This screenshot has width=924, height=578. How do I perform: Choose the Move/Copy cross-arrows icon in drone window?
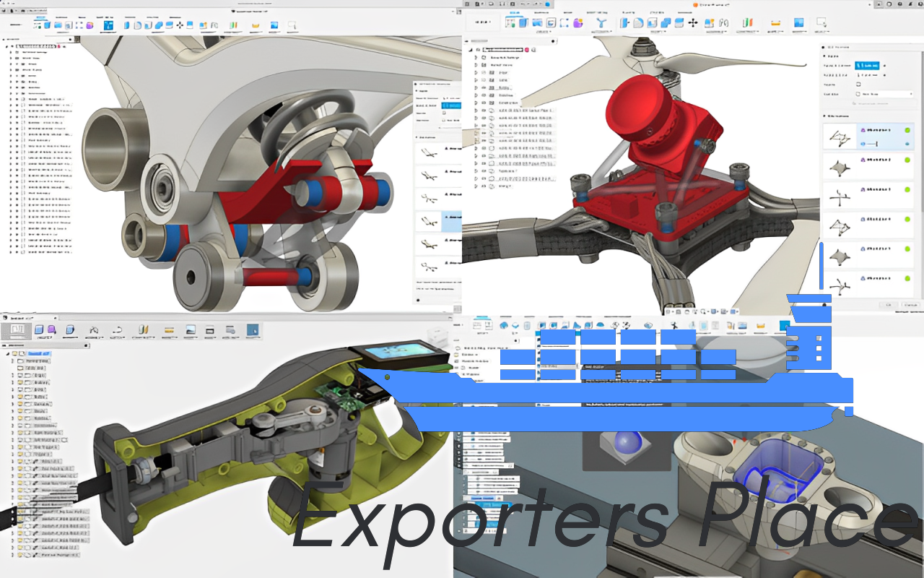click(x=692, y=23)
